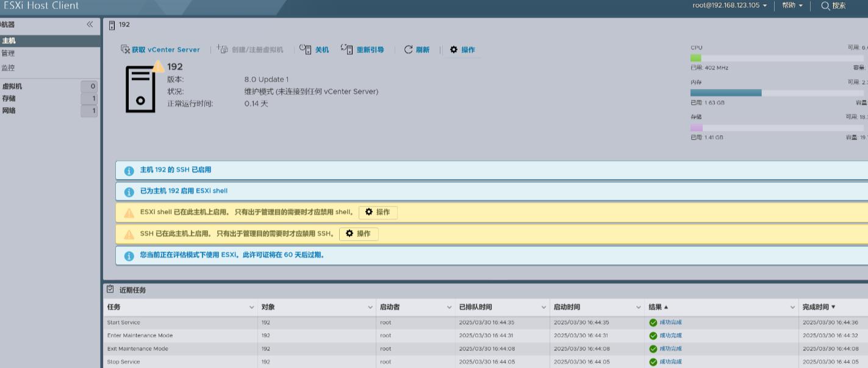The width and height of the screenshot is (868, 368).
Task: Click 操作 button in ESXi shell warning
Action: point(378,213)
